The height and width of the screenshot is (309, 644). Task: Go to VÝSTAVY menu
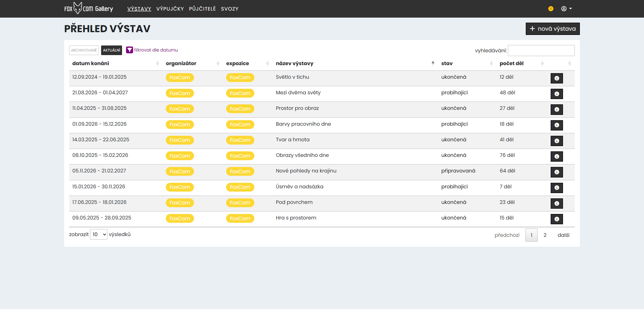pyautogui.click(x=139, y=9)
